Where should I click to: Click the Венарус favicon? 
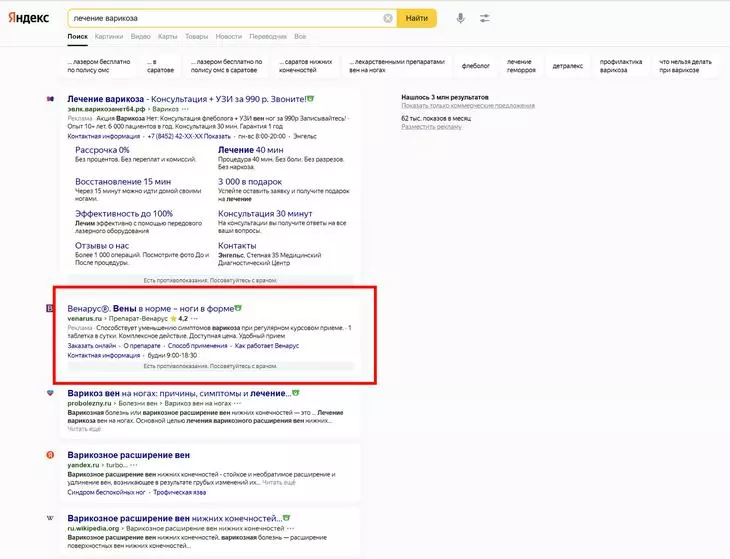pos(50,308)
